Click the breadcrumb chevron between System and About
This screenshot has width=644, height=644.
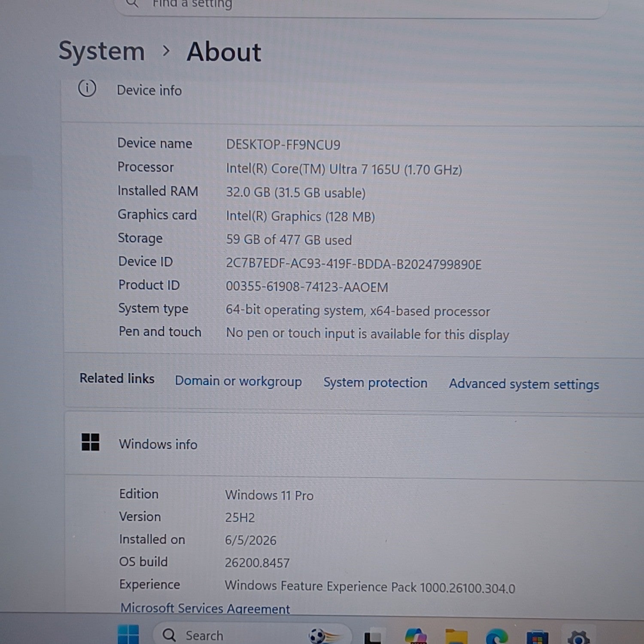click(166, 52)
